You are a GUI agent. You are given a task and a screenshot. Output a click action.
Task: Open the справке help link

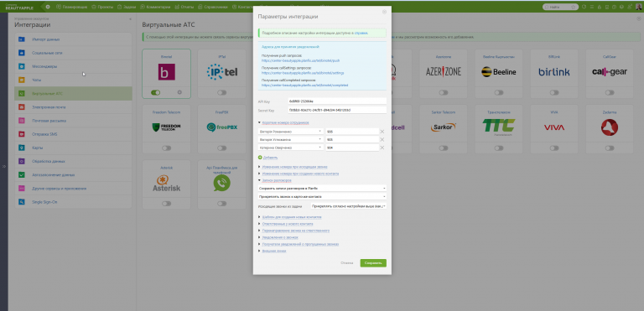click(361, 33)
